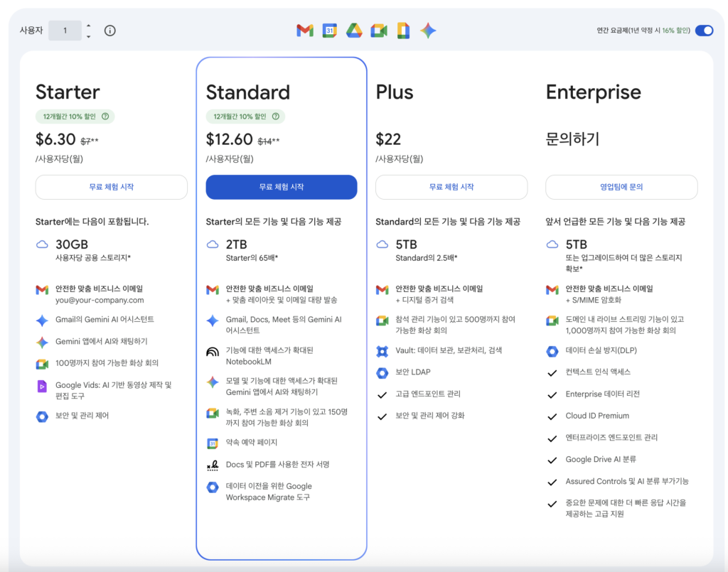Click the Gmail icon in the top app row
This screenshot has height=572, width=728.
[304, 31]
